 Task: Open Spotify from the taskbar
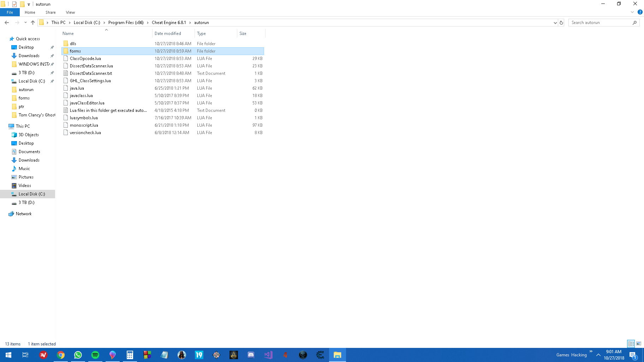click(95, 355)
